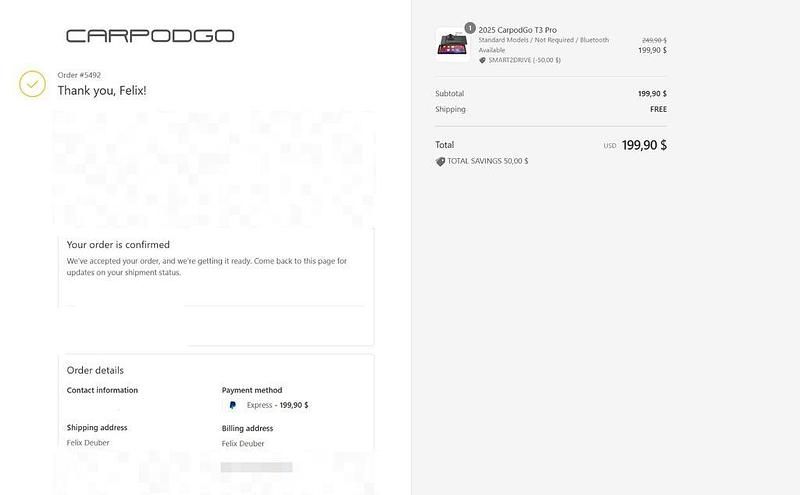Click the order confirmed checkmark icon

pos(33,83)
